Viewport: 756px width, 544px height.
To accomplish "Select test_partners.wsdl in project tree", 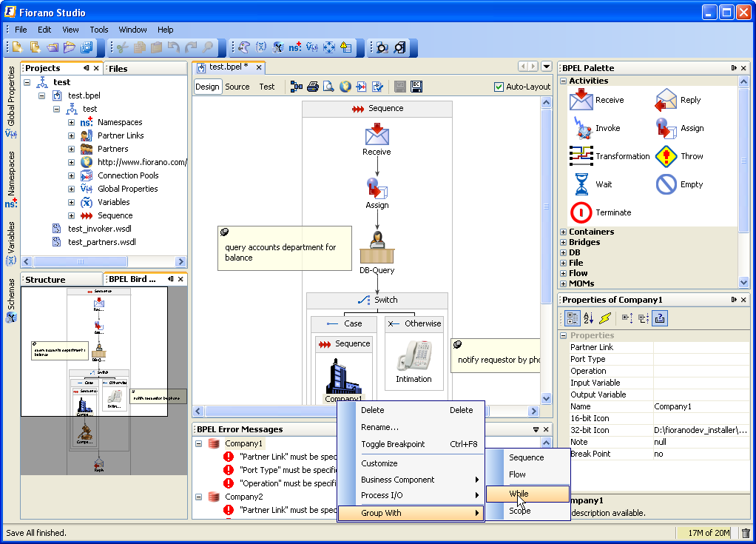I will click(x=102, y=242).
